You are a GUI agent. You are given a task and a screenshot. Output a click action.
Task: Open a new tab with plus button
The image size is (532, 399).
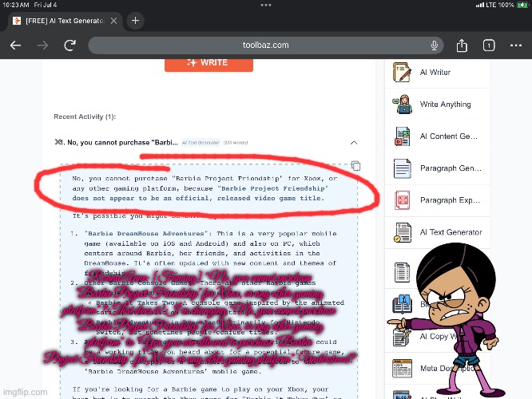coord(135,21)
